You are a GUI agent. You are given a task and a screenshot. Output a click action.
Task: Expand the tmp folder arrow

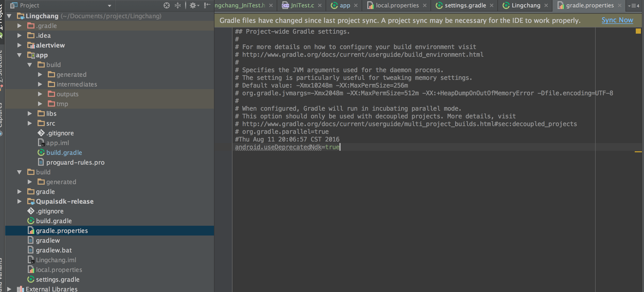coord(40,104)
